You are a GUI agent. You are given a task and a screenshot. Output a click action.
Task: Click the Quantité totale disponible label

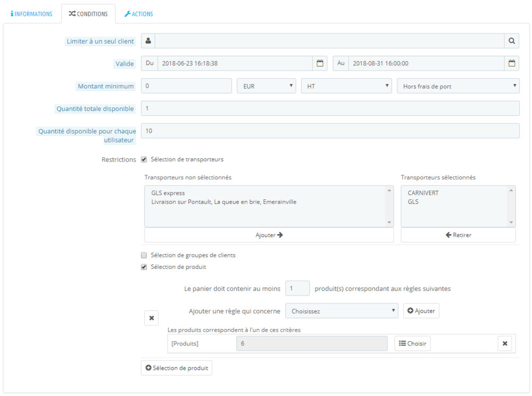pyautogui.click(x=95, y=109)
